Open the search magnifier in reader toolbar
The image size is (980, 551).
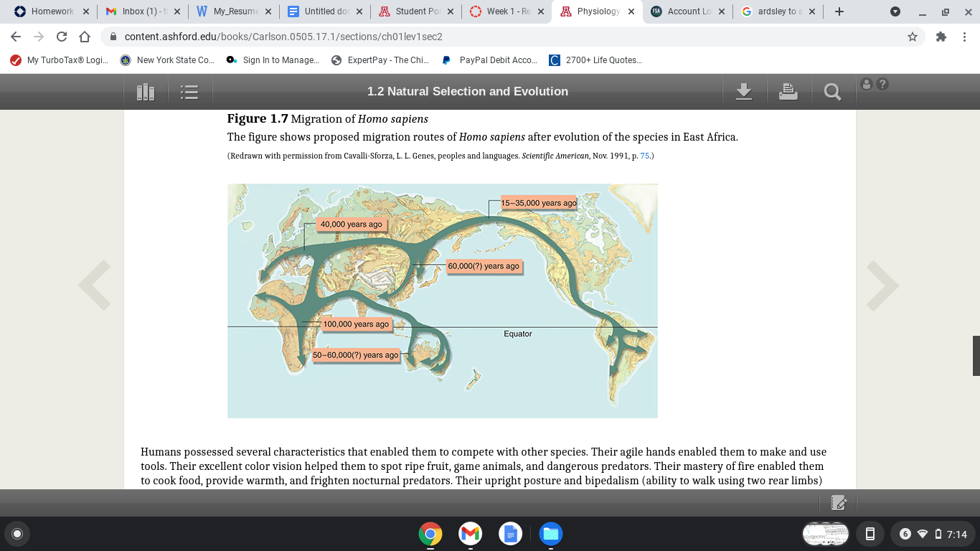point(832,92)
